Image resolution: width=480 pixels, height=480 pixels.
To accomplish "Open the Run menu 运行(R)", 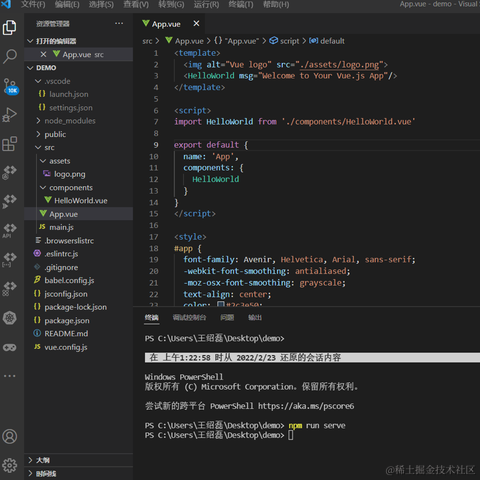I will click(x=206, y=5).
